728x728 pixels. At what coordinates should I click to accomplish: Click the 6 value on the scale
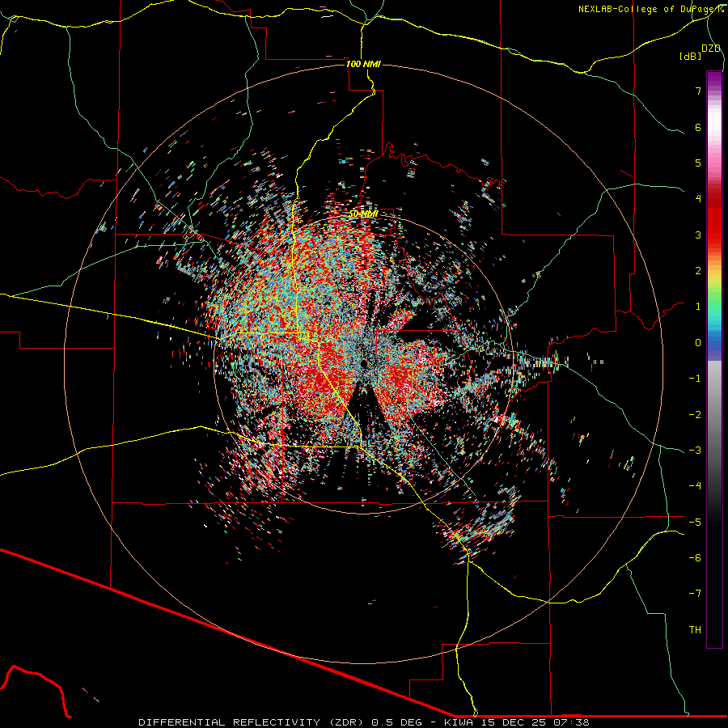tap(698, 127)
